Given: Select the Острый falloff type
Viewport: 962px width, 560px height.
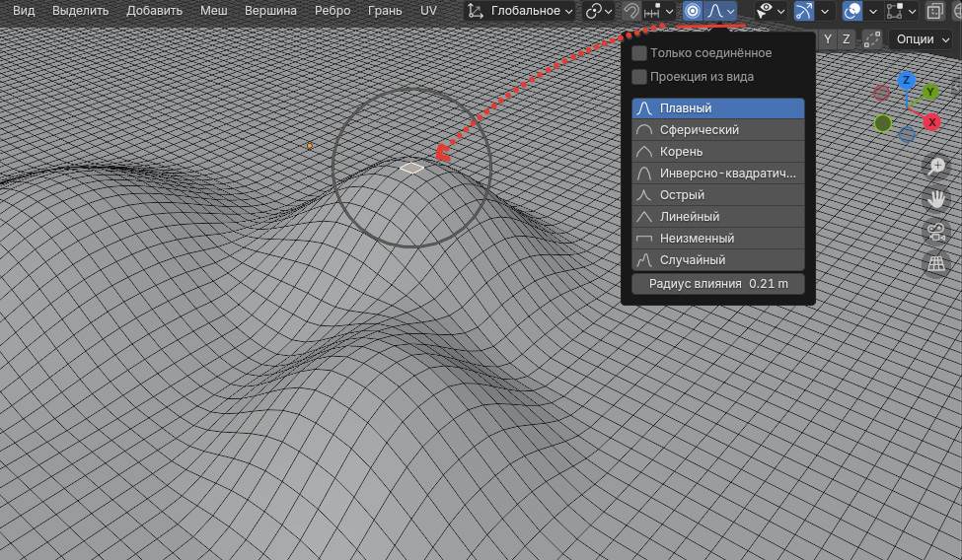Looking at the screenshot, I should 718,195.
